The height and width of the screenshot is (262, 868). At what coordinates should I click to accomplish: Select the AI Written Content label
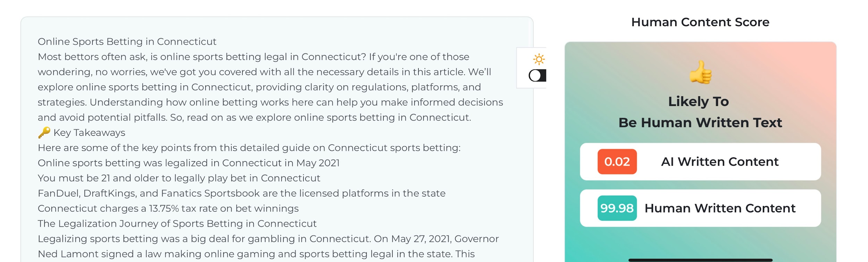[719, 161]
